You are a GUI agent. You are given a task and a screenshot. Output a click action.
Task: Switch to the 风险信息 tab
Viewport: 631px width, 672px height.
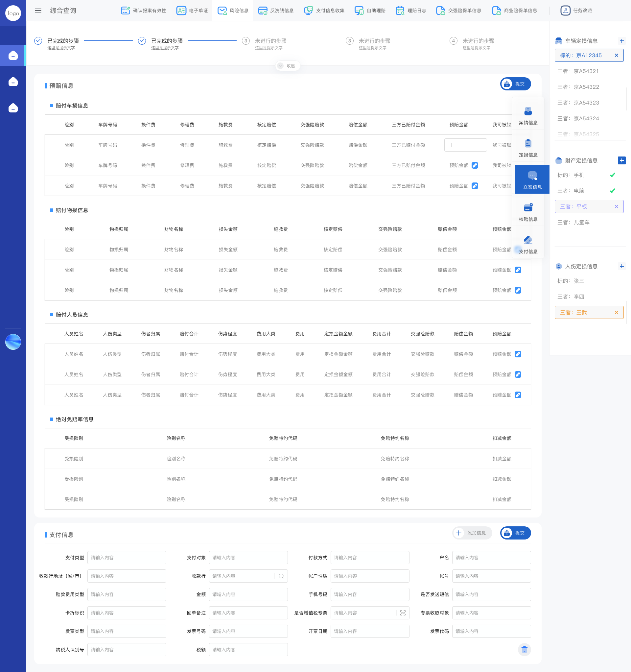coord(233,11)
